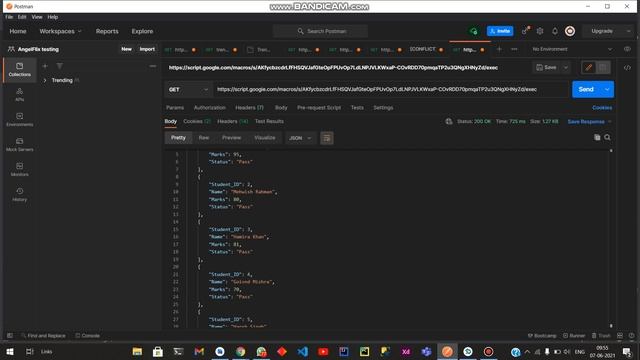Viewport: 640px width, 360px height.
Task: Click the Send button
Action: tap(586, 89)
